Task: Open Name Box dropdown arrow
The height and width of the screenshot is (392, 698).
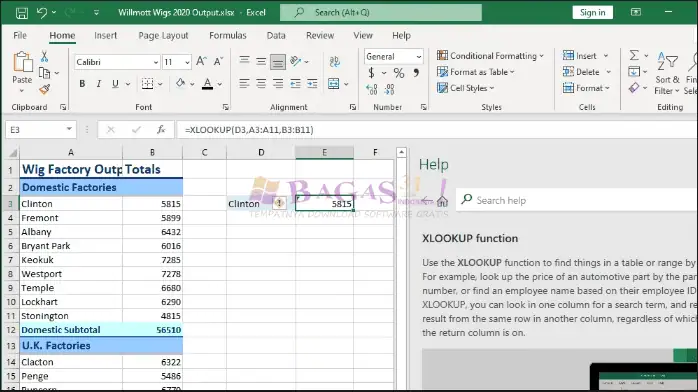Action: click(x=69, y=129)
